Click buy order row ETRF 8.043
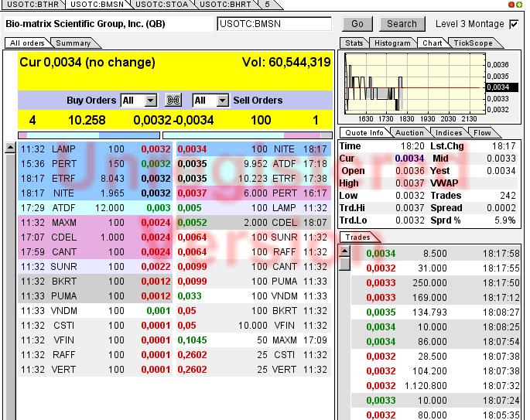 point(95,179)
